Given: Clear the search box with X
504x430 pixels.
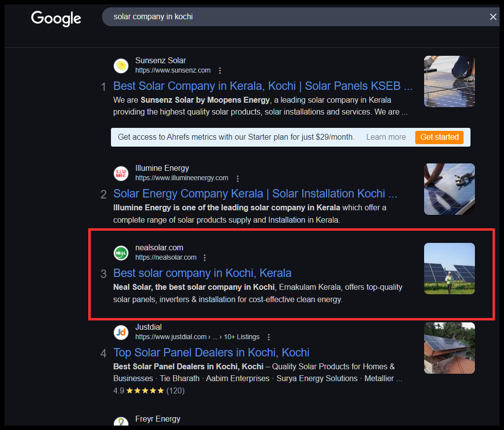Looking at the screenshot, I should coord(493,17).
